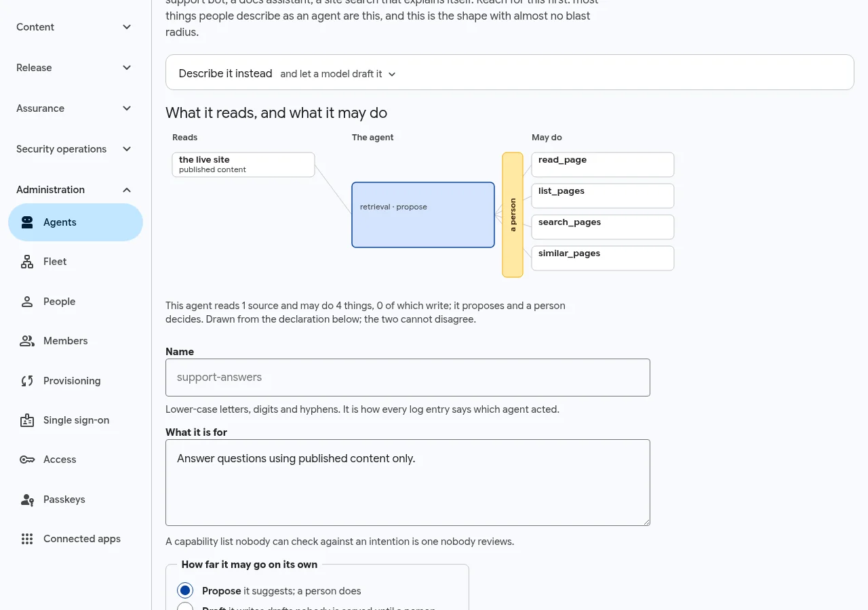
Task: Go to Single sign-on settings
Action: (75, 420)
